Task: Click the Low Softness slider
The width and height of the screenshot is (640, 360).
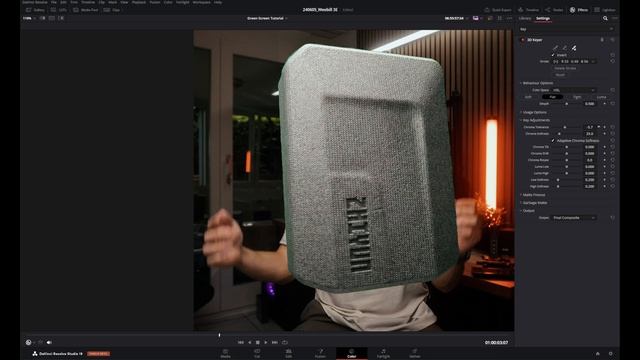Action: [566, 180]
